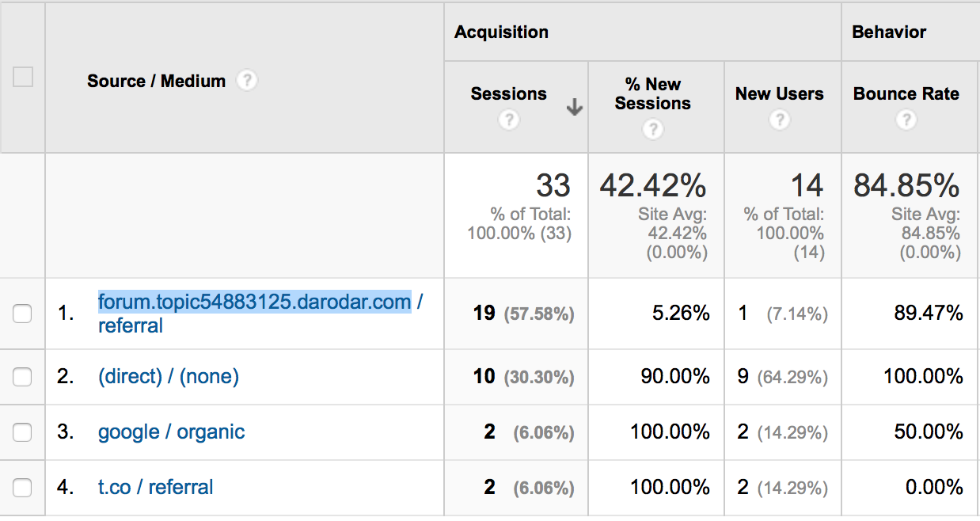Click the Sessions sort descending arrow
The image size is (980, 521).
click(x=575, y=108)
